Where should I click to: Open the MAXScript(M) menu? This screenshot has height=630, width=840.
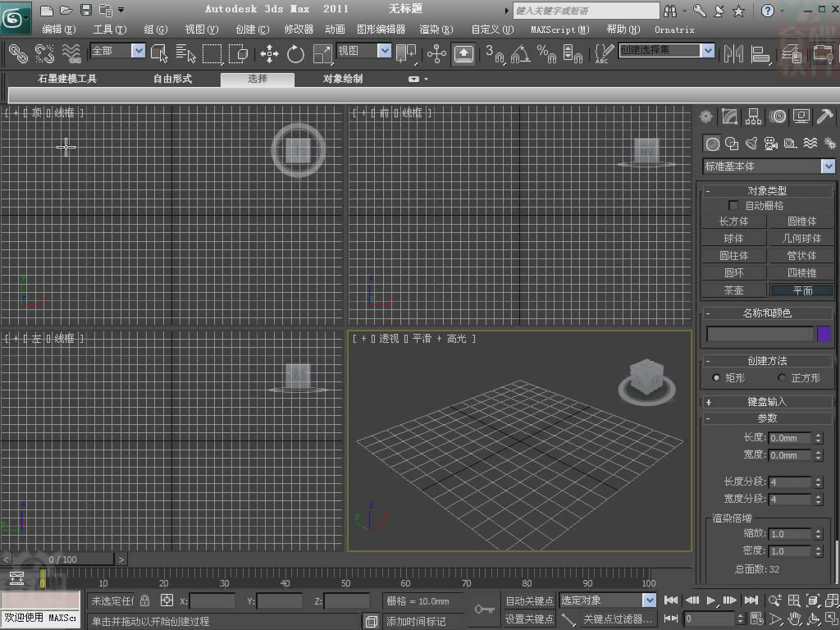click(559, 30)
